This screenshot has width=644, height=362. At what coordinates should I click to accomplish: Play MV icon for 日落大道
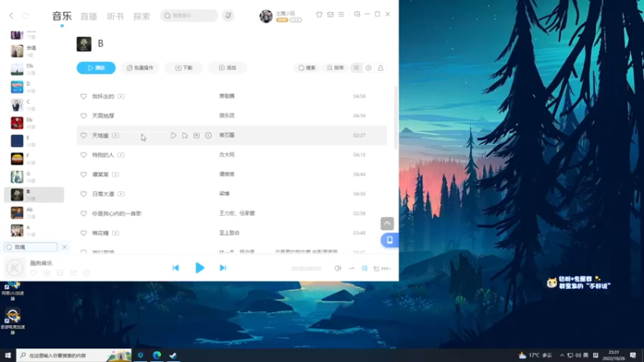pos(121,194)
